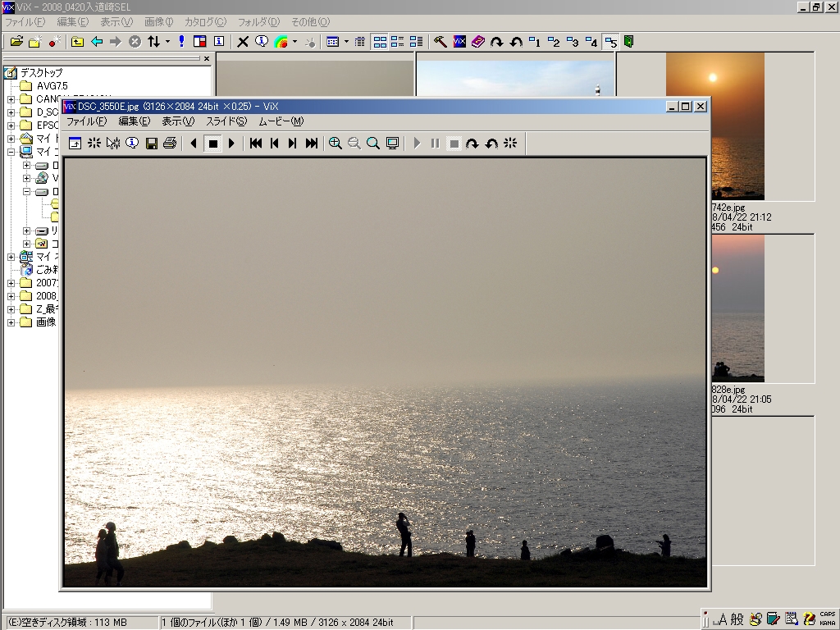This screenshot has width=840, height=630.
Task: Open the スライド menu in the viewer
Action: click(x=226, y=121)
